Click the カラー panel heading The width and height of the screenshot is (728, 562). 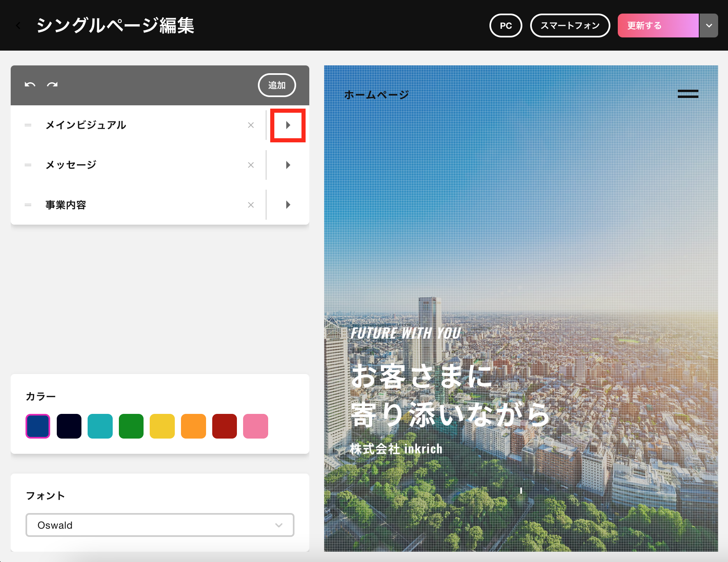pyautogui.click(x=41, y=397)
